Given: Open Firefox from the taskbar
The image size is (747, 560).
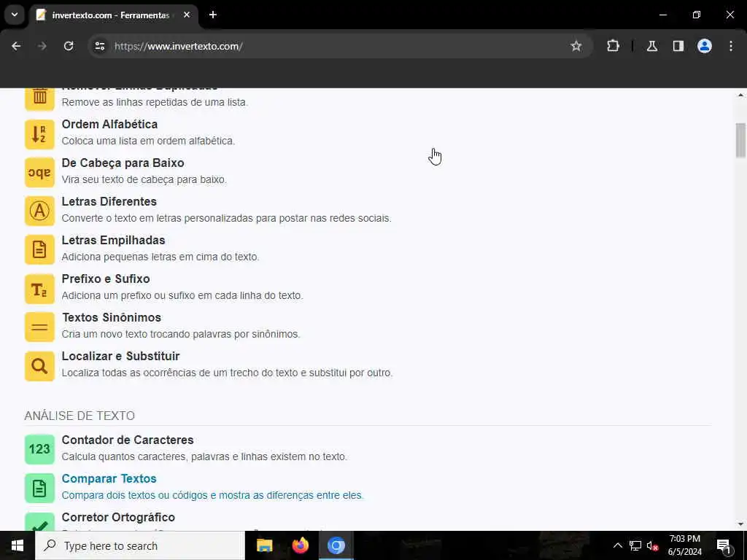Looking at the screenshot, I should 300,545.
